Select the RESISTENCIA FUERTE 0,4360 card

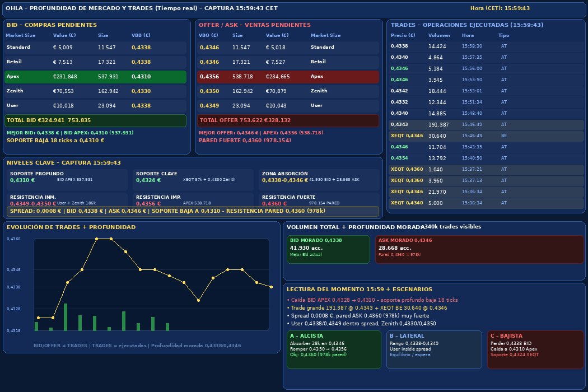coord(320,199)
